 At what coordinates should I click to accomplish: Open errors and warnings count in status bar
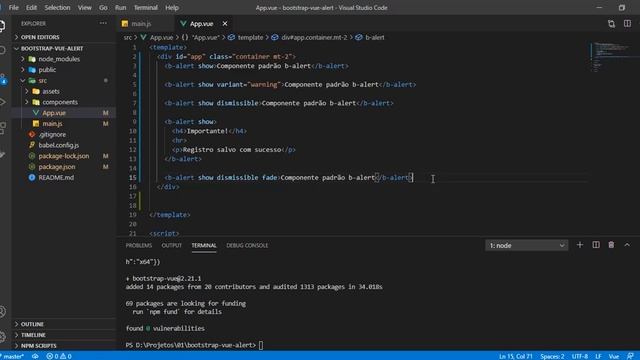pyautogui.click(x=59, y=356)
